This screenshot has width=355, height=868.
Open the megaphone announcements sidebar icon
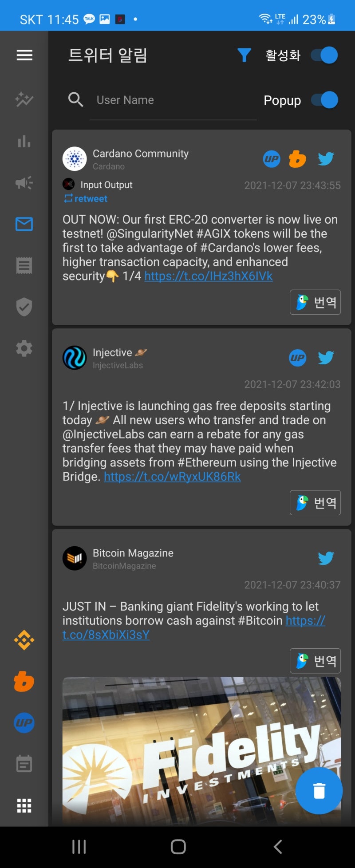(24, 183)
